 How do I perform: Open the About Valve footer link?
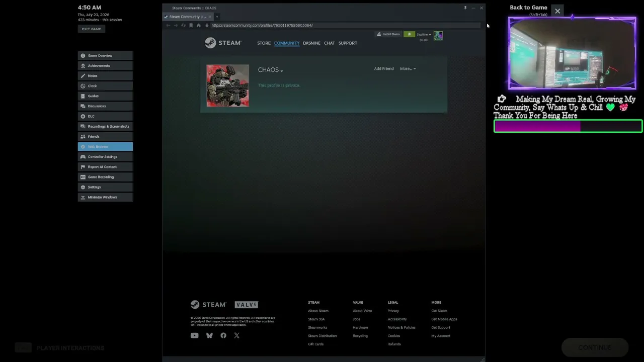point(362,311)
